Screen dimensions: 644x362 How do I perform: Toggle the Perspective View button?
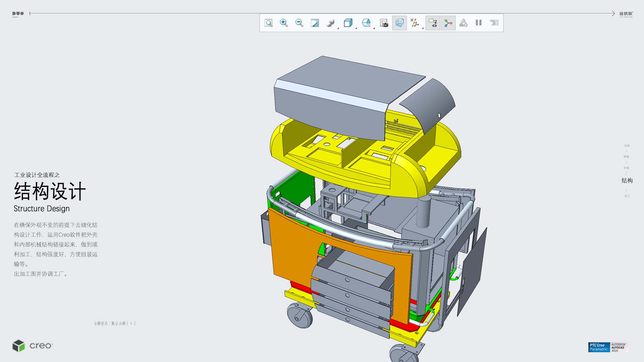[399, 23]
